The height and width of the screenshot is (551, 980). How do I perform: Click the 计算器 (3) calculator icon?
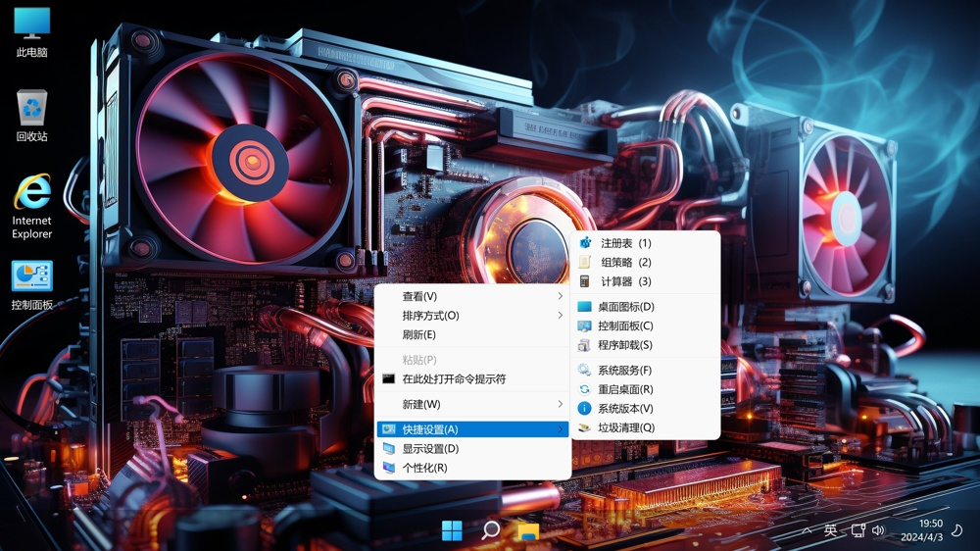[585, 281]
